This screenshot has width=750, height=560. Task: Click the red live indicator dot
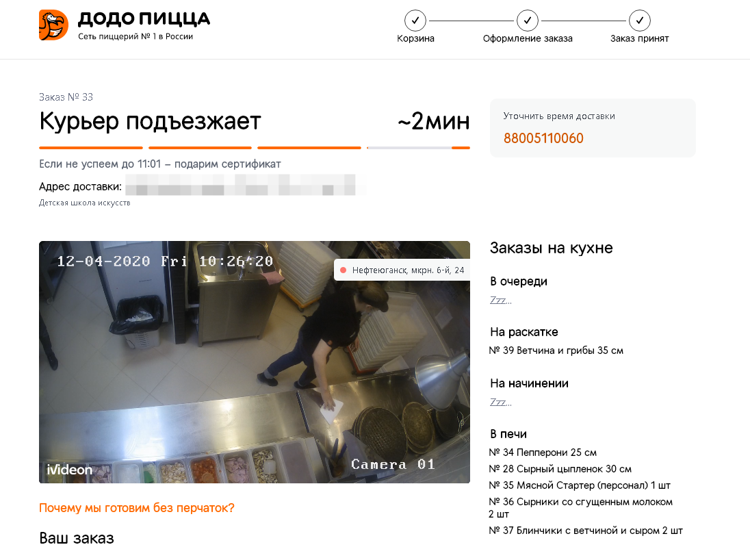coord(343,270)
